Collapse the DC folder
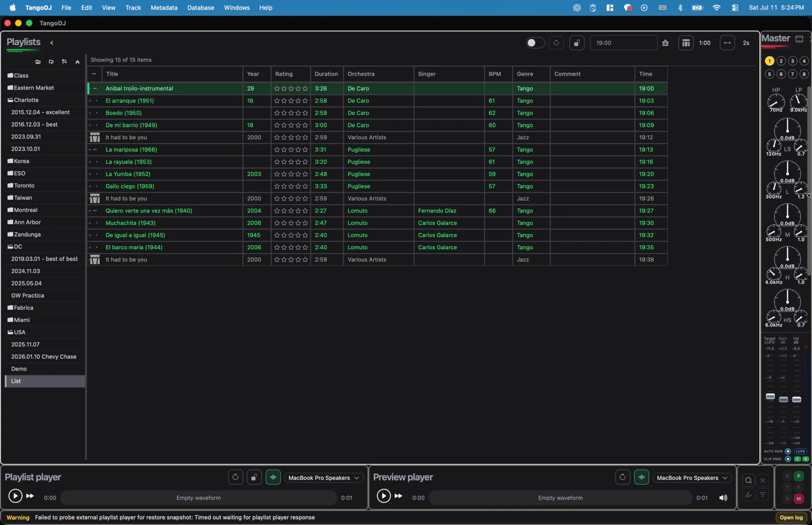This screenshot has height=525, width=812. click(x=10, y=247)
